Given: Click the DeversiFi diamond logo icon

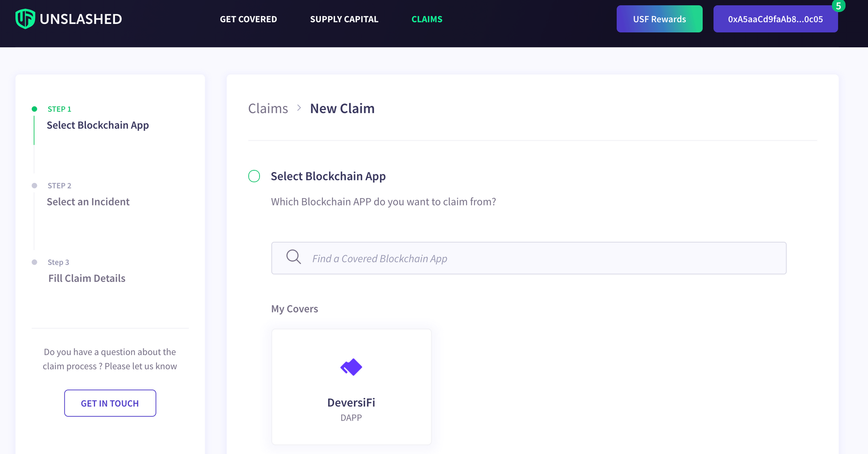Looking at the screenshot, I should pyautogui.click(x=351, y=367).
